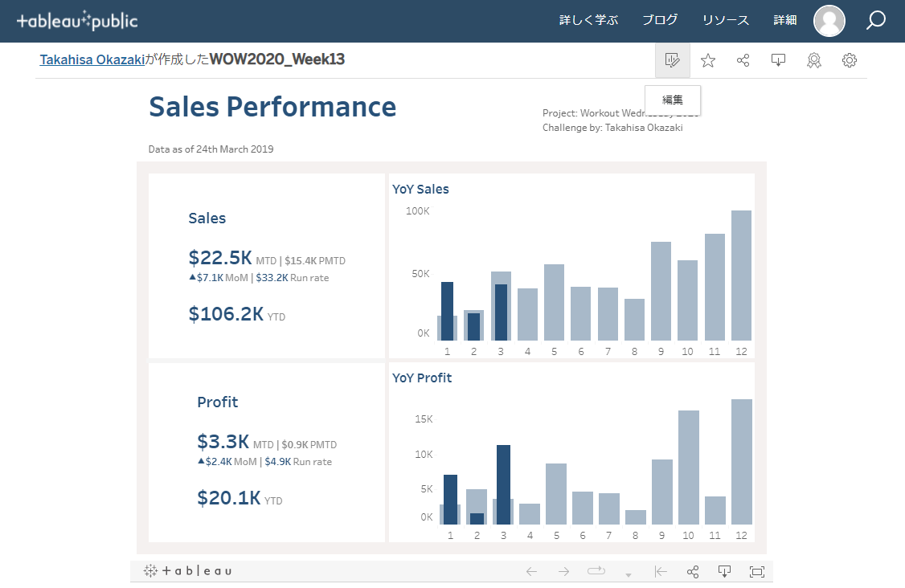Screen dimensions: 905x588
Task: Open Takahisa Okazaki author link
Action: tap(92, 59)
